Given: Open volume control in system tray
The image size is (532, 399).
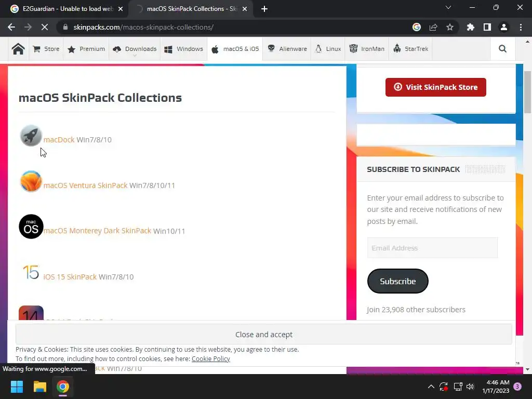Looking at the screenshot, I should click(470, 387).
